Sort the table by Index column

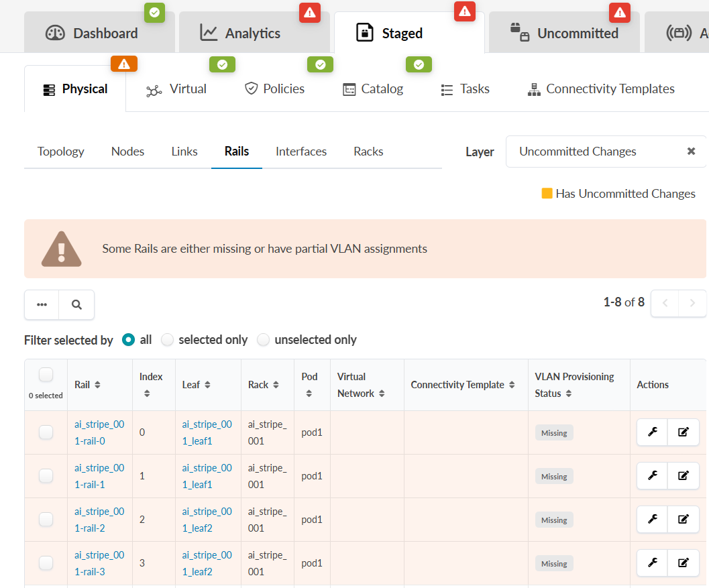click(x=147, y=394)
